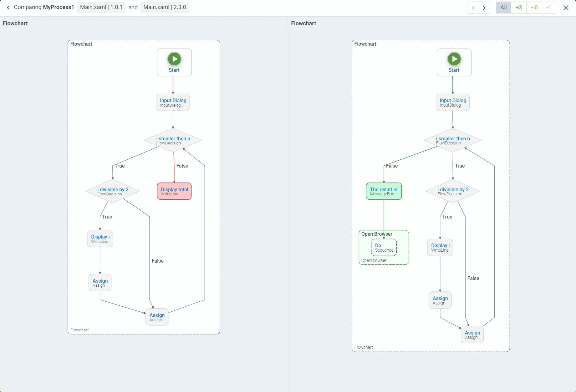Select the right 'i divisible by 2' decision diamond

(x=453, y=191)
